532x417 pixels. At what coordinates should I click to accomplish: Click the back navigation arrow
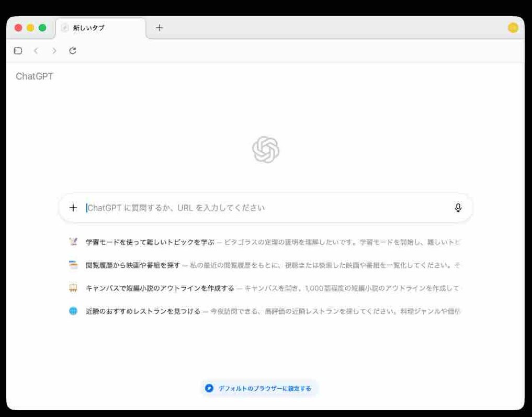(36, 51)
